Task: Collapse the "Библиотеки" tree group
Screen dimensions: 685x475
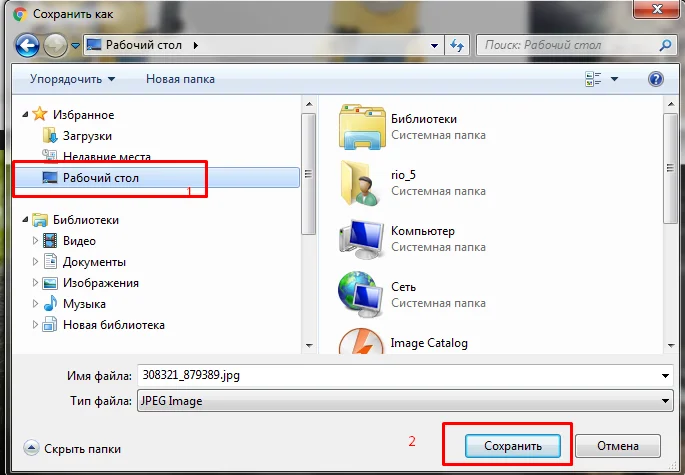Action: pyautogui.click(x=25, y=219)
